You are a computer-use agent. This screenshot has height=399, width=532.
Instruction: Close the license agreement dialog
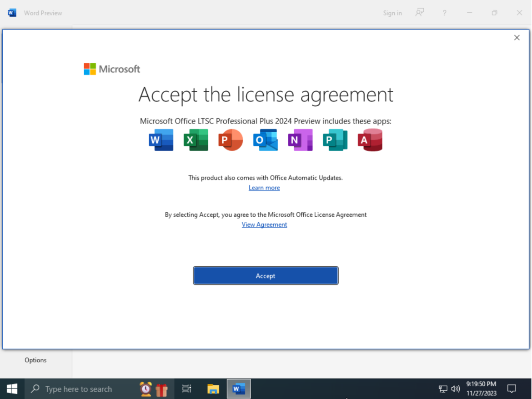tap(517, 38)
